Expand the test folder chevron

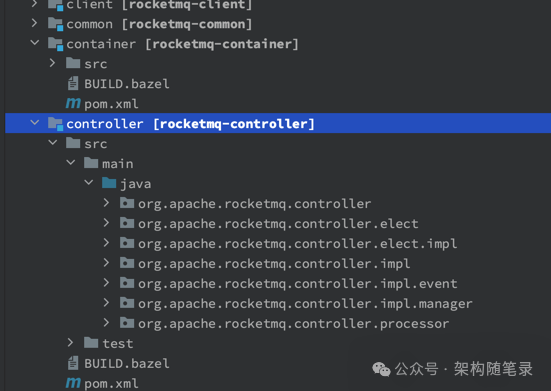pos(70,343)
